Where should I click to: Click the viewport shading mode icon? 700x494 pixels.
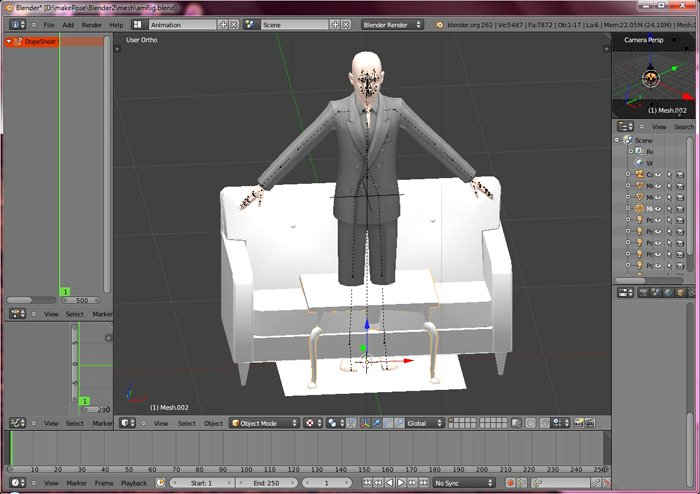click(x=311, y=423)
